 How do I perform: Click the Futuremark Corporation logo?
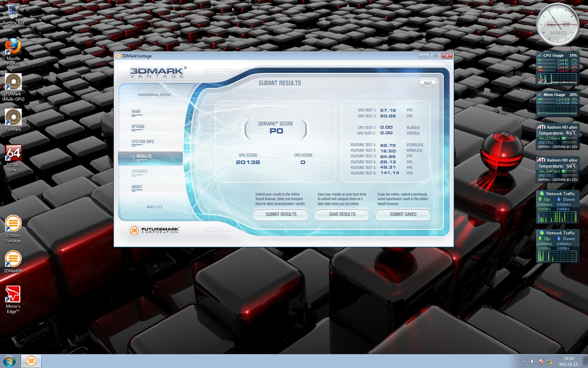tap(154, 230)
